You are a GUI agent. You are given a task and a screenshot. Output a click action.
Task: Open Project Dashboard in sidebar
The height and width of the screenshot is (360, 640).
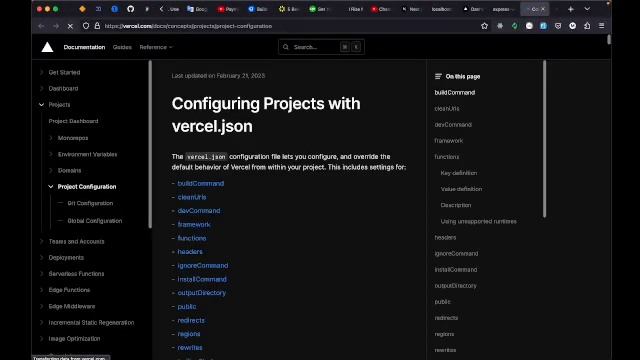click(x=73, y=121)
